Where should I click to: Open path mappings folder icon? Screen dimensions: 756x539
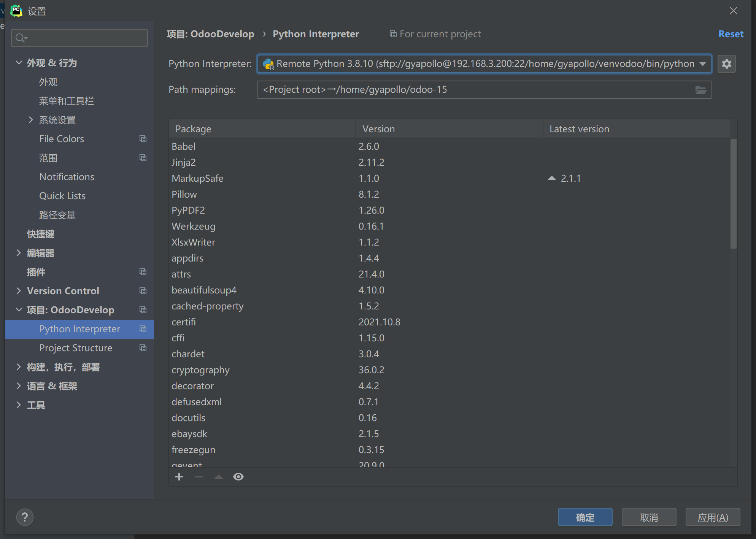[x=700, y=90]
